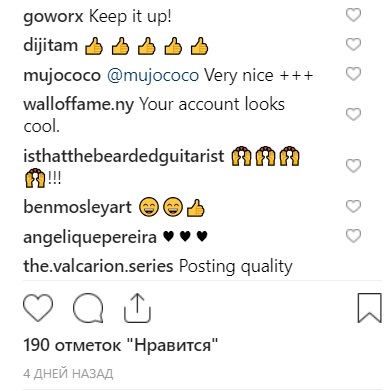This screenshot has width=388, height=391.
Task: Visit the walloffame.ny profile
Action: 78,105
